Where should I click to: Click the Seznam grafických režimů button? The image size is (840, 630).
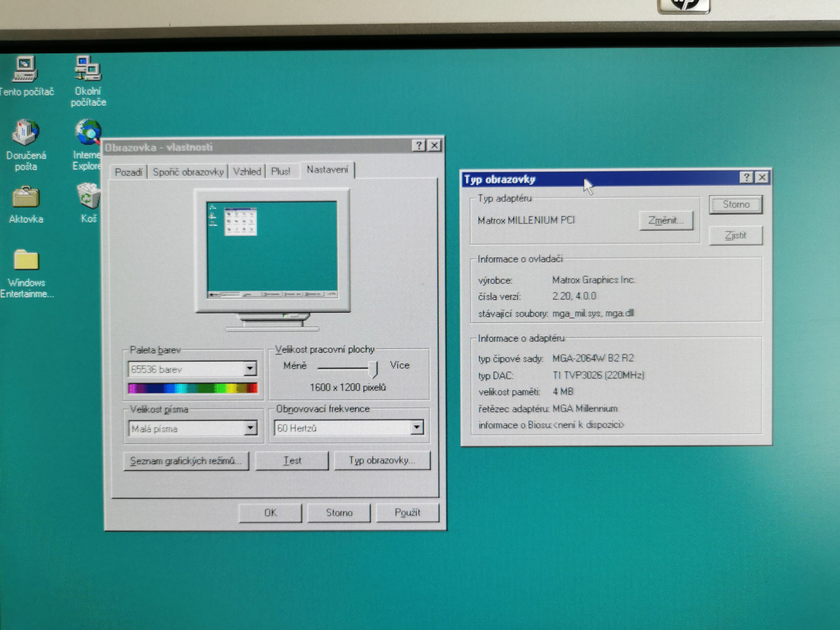click(186, 461)
